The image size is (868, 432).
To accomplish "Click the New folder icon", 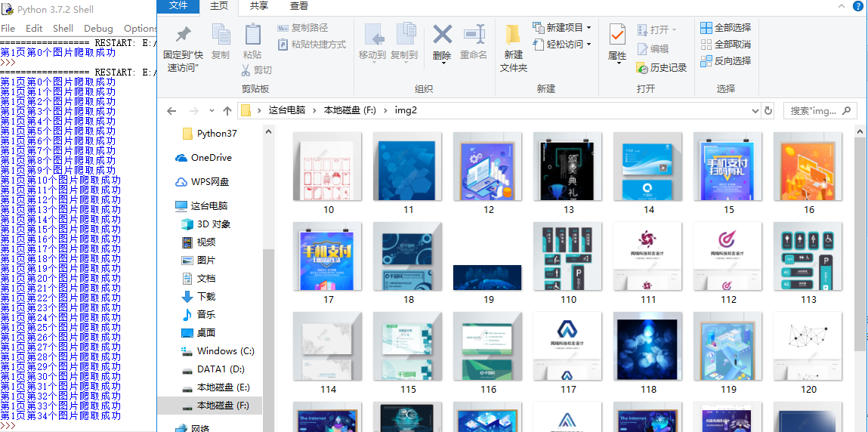I will tap(513, 35).
